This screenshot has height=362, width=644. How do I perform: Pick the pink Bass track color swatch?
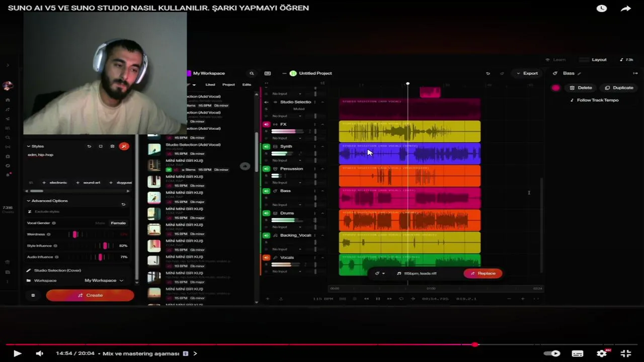click(x=555, y=87)
